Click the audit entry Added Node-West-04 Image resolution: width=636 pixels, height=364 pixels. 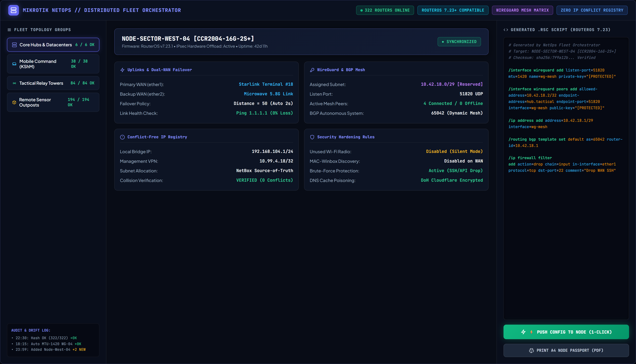49,350
